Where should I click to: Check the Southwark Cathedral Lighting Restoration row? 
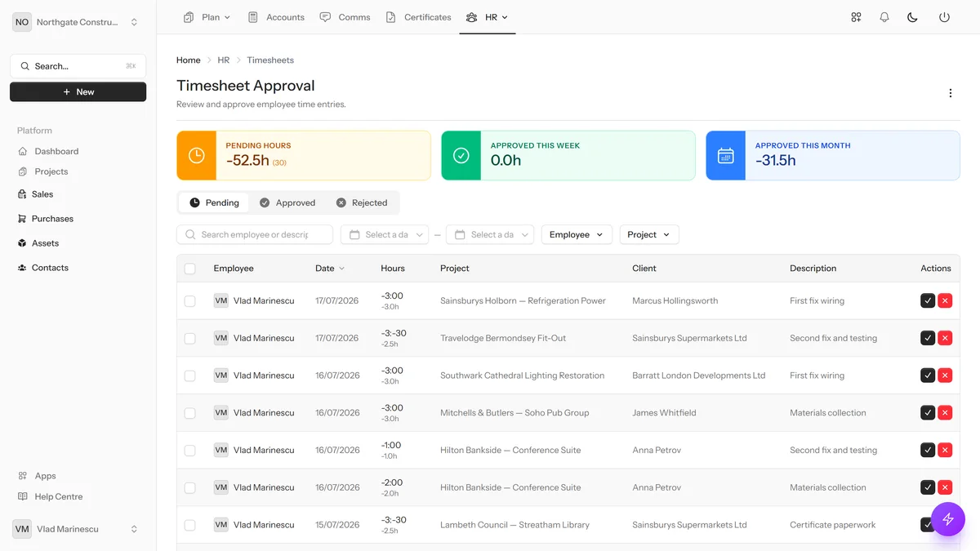point(190,375)
